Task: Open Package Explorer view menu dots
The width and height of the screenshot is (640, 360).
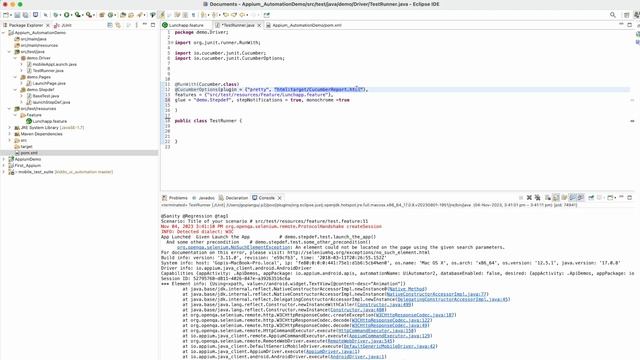Action: tap(136, 25)
